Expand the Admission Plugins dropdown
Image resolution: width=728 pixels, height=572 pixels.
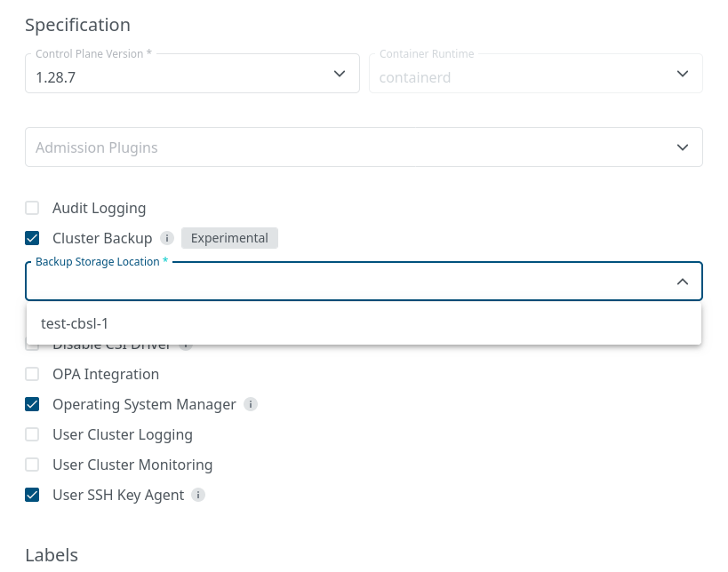364,147
